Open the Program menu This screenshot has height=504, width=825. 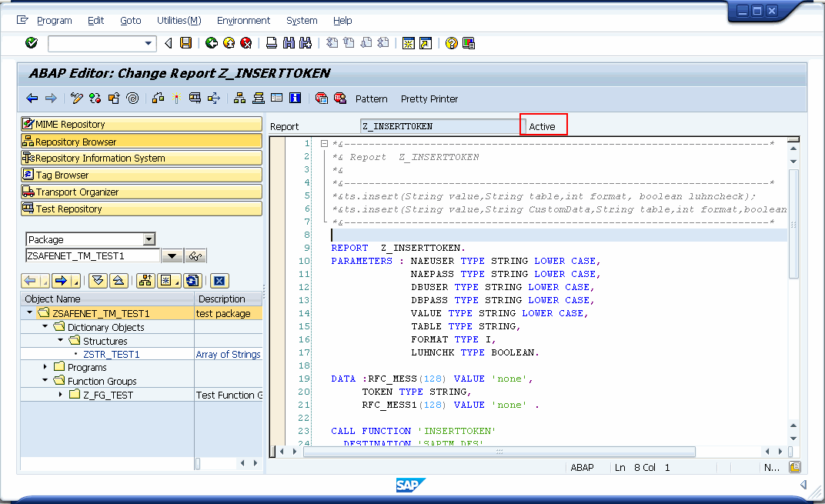click(54, 21)
